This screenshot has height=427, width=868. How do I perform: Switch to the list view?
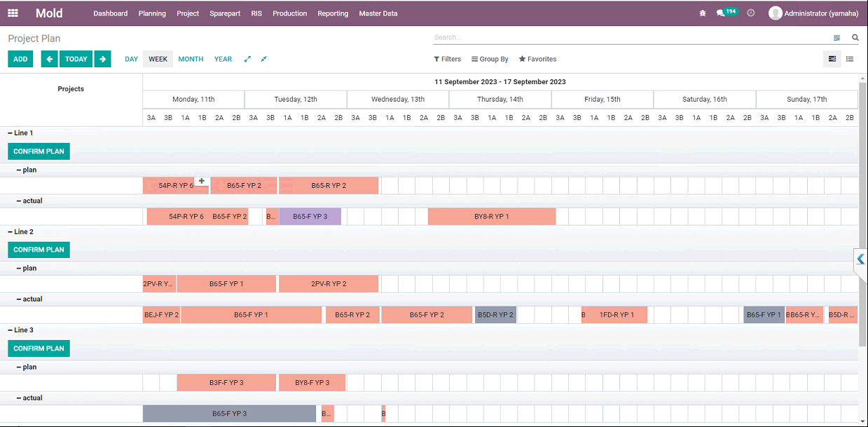tap(849, 59)
